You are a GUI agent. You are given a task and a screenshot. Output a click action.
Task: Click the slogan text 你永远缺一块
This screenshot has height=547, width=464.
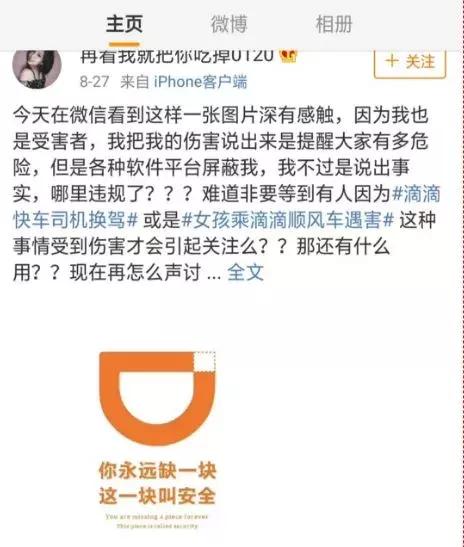click(157, 471)
